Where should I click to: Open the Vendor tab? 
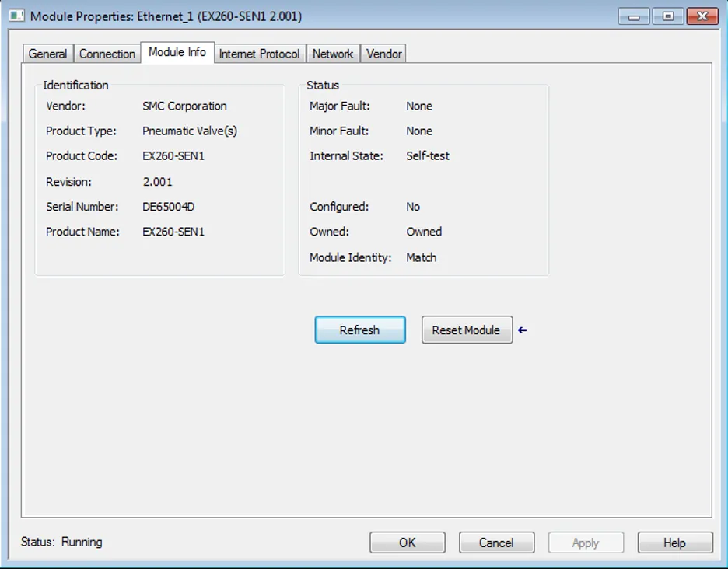(x=384, y=54)
